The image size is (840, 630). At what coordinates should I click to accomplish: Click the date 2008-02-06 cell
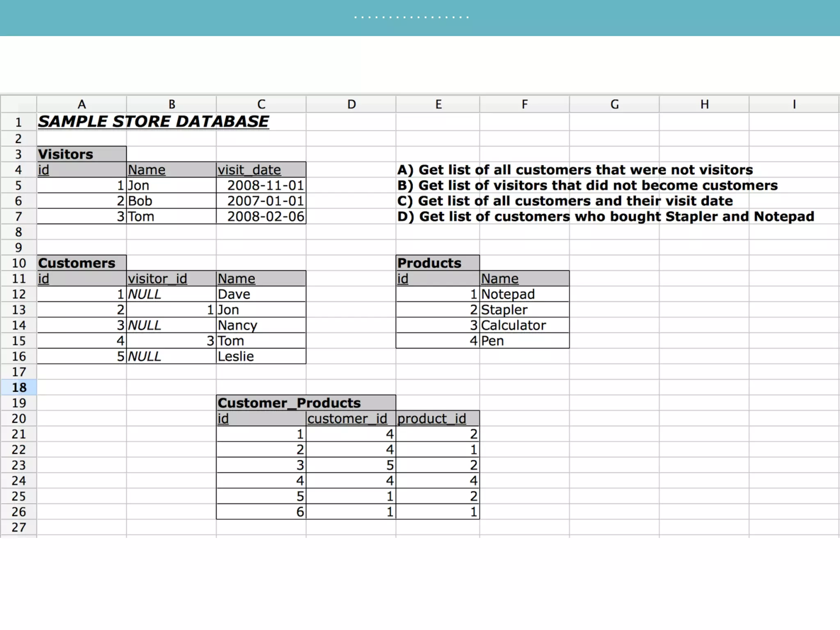pos(261,217)
